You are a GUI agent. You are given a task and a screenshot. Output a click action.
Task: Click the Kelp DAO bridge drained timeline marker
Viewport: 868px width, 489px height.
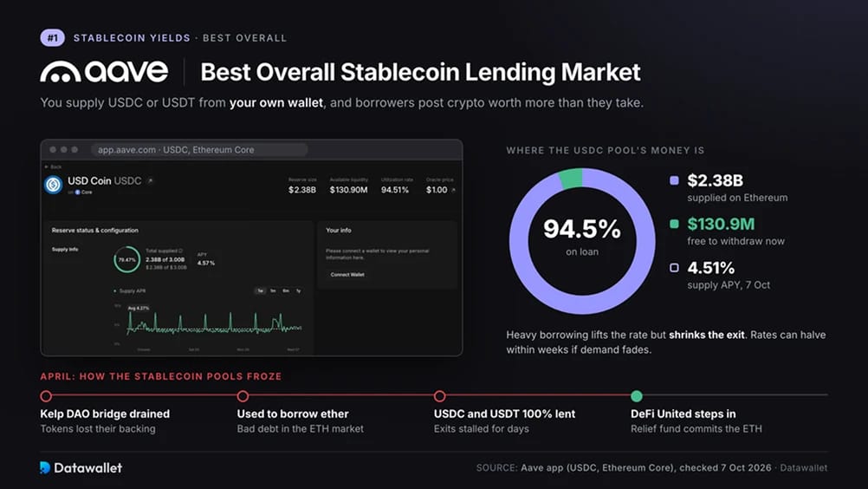click(46, 396)
